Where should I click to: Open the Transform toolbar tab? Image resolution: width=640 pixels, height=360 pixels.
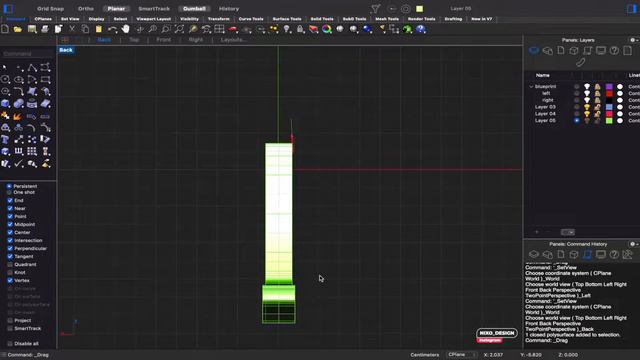tap(218, 19)
